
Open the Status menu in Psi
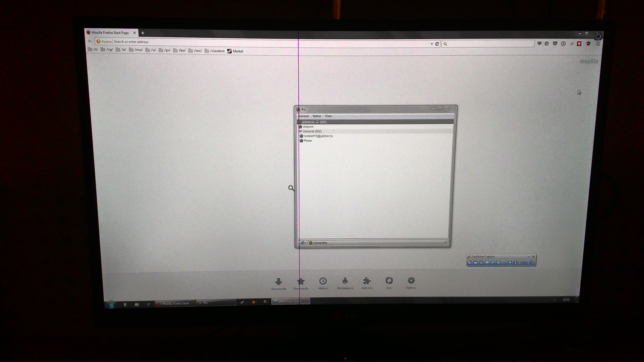pos(317,116)
